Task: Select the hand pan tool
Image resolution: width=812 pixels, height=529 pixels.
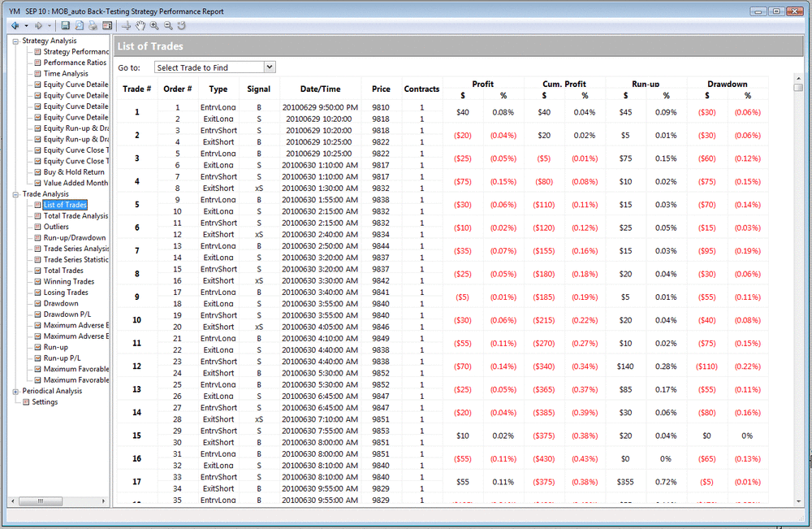Action: click(140, 25)
